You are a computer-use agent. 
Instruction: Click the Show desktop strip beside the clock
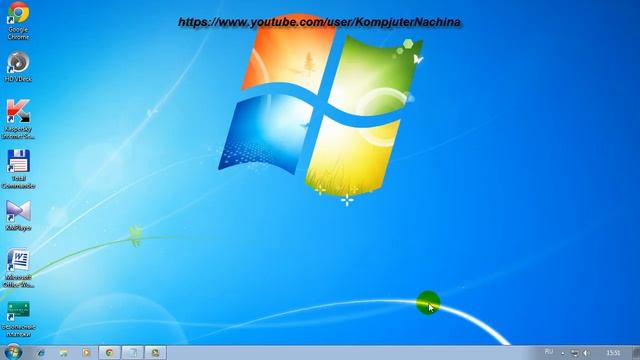coord(636,353)
